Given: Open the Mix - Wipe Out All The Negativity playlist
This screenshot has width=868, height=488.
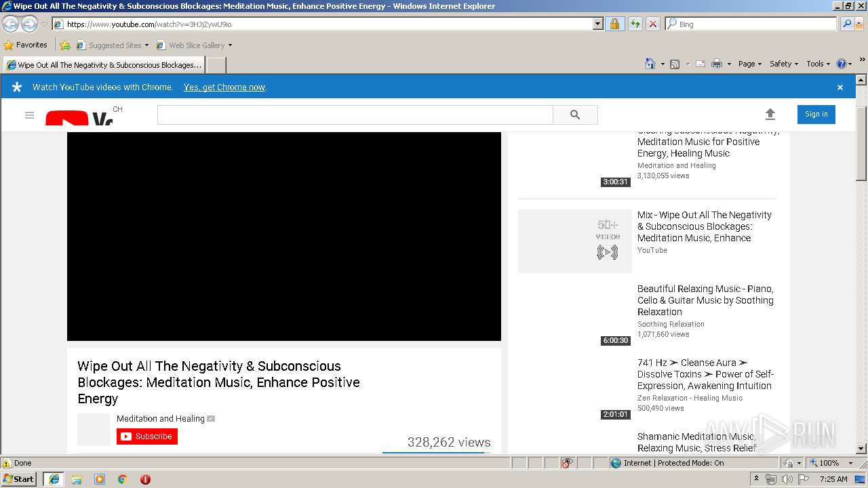Looking at the screenshot, I should (x=705, y=226).
